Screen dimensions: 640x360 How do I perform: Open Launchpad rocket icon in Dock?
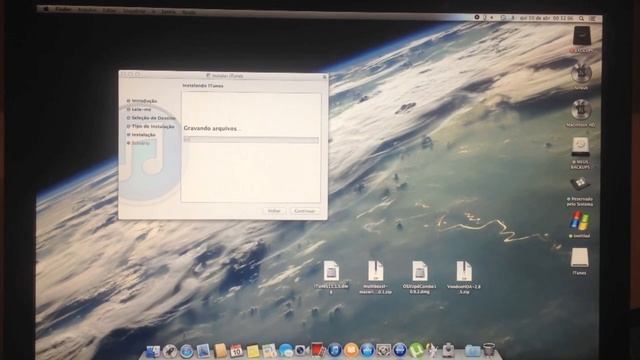(x=170, y=351)
